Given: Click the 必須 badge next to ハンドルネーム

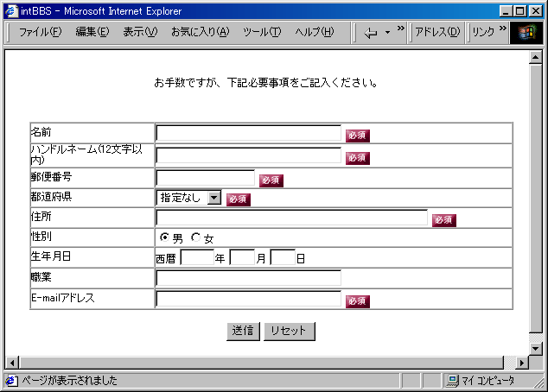Looking at the screenshot, I should click(358, 158).
